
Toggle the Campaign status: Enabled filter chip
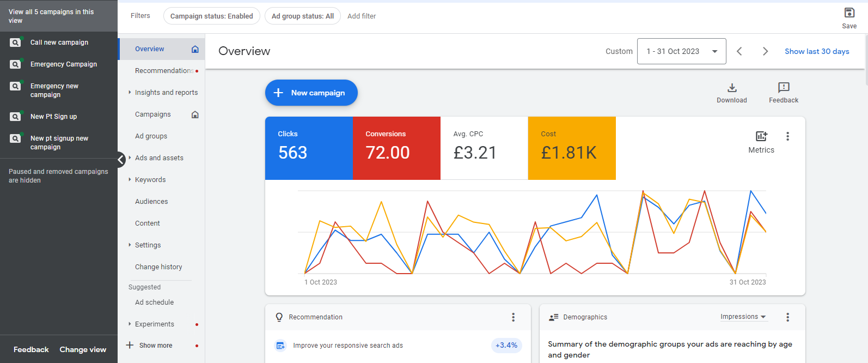pyautogui.click(x=211, y=16)
